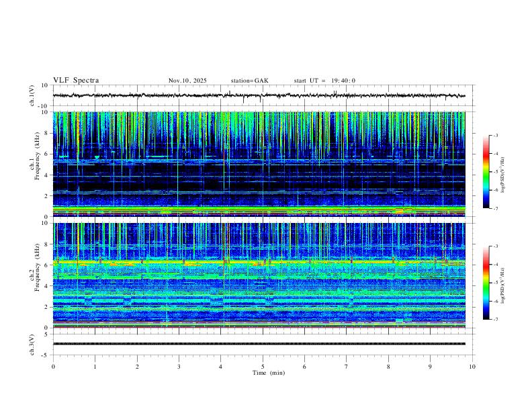Click the '7' tick on the time axis
The width and height of the screenshot is (532, 411).
[347, 367]
